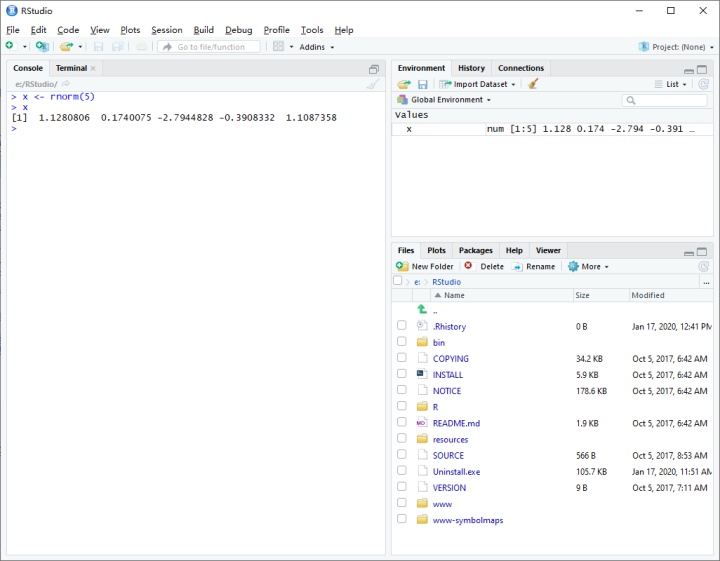Open the Uninstall.exe file link
The height and width of the screenshot is (561, 720).
pyautogui.click(x=456, y=471)
